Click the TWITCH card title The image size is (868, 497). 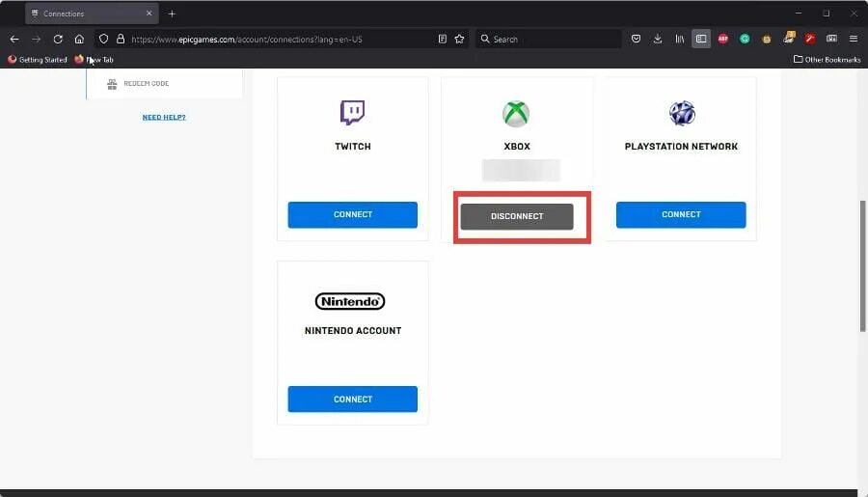pos(353,147)
